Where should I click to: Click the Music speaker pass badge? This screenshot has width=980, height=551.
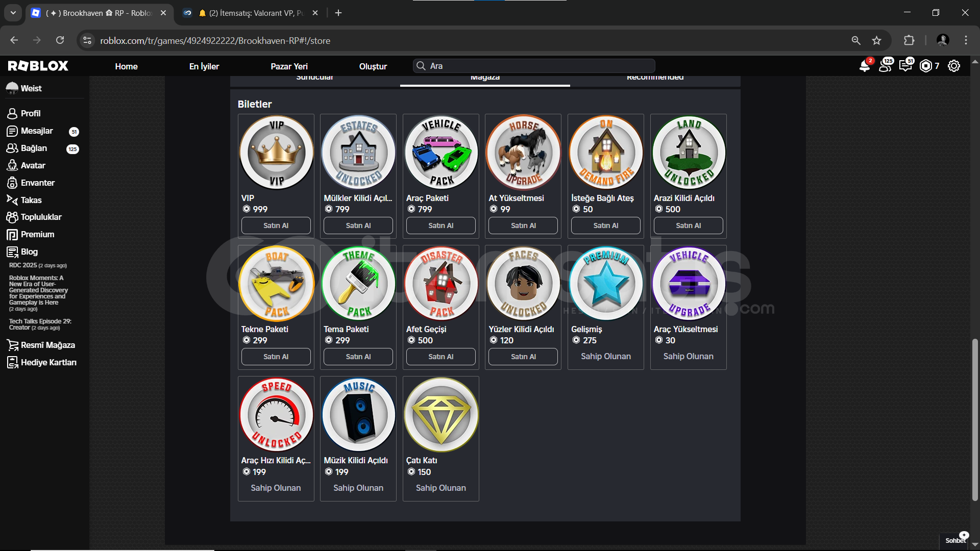(x=358, y=414)
